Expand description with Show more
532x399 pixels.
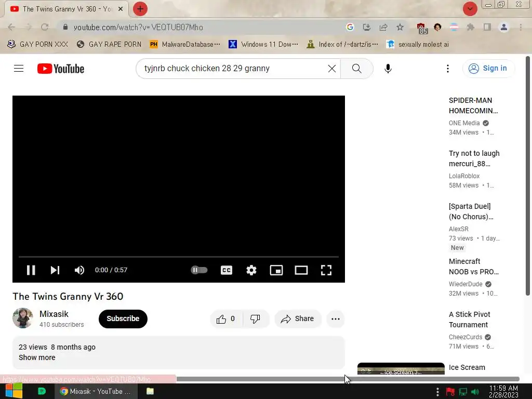click(x=37, y=357)
